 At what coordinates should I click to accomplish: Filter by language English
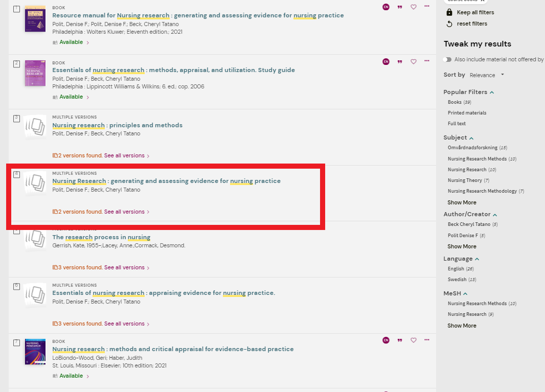tap(461, 269)
